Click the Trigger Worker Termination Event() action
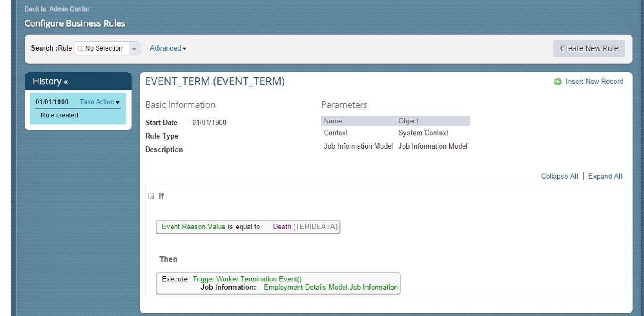644x316 pixels. 247,279
